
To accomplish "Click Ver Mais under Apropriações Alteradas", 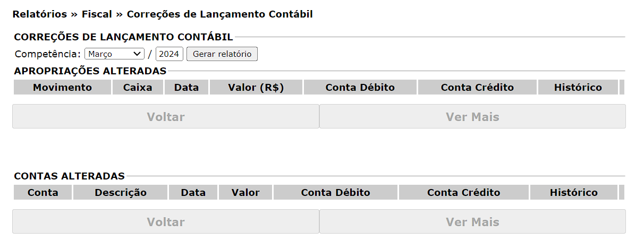I will (x=472, y=117).
